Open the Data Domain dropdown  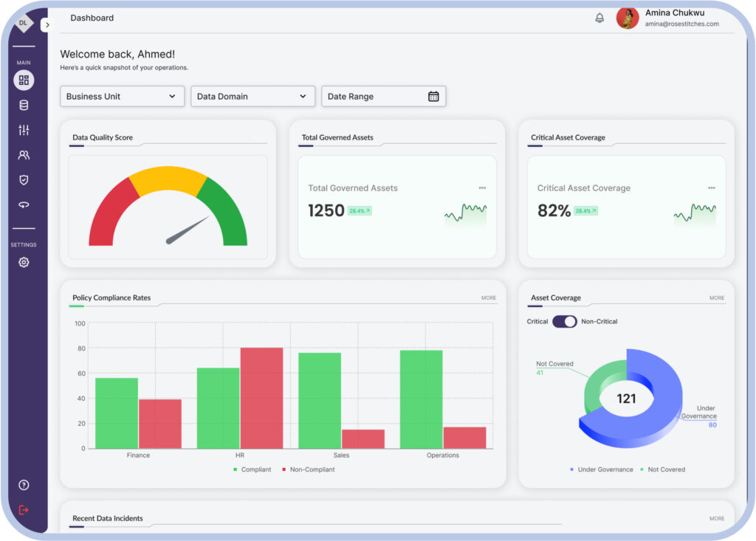pos(252,96)
